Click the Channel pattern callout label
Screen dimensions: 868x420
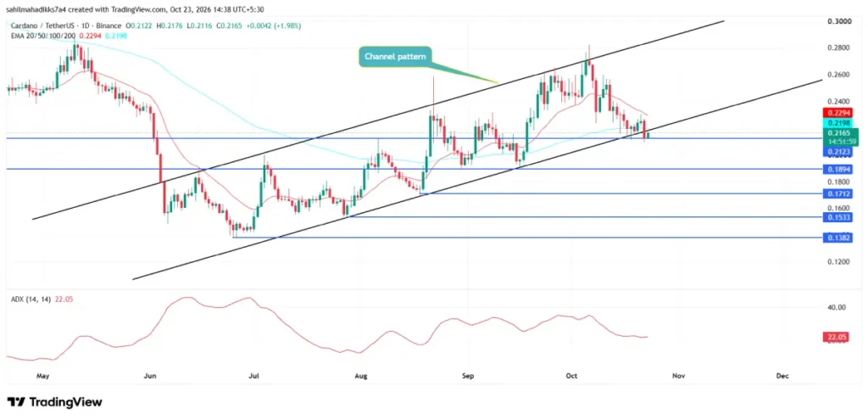point(395,57)
